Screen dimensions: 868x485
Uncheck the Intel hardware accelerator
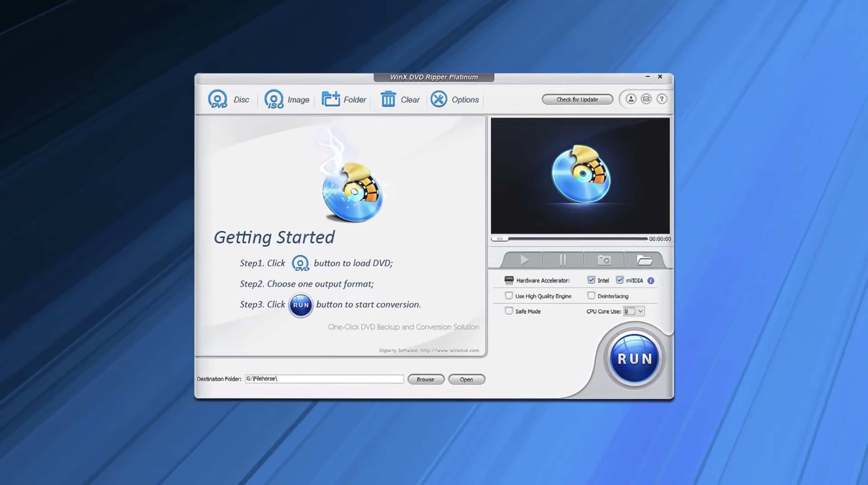(x=591, y=280)
